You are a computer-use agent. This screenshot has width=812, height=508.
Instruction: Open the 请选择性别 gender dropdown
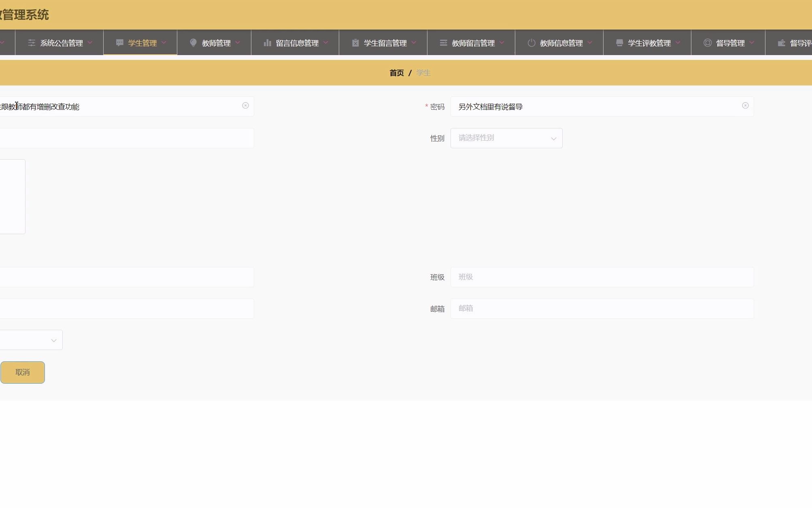pyautogui.click(x=506, y=138)
